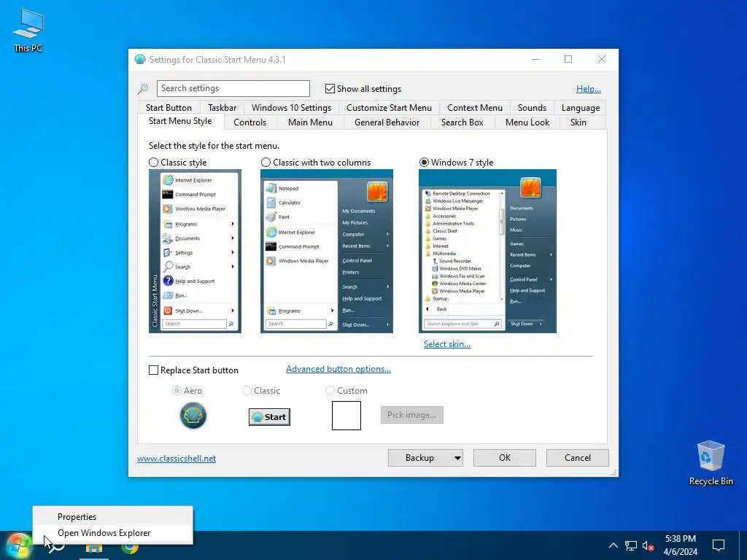The width and height of the screenshot is (747, 560).
Task: Choose Properties in the context menu
Action: tap(113, 517)
